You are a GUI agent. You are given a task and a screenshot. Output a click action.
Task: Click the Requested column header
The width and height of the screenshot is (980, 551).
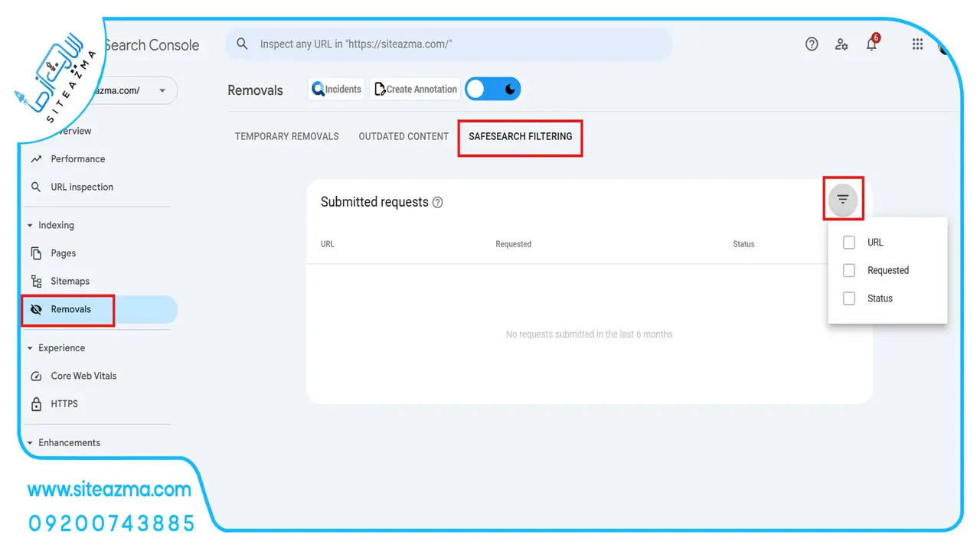tap(513, 244)
